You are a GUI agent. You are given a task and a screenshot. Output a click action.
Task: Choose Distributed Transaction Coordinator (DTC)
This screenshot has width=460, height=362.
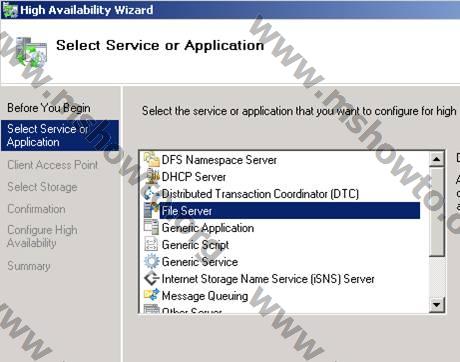[x=260, y=194]
